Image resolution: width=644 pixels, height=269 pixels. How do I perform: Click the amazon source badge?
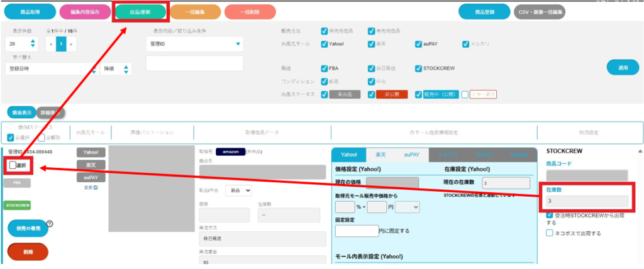(230, 151)
